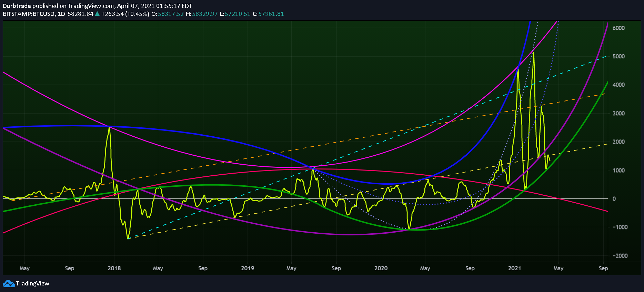Click the TradingView cloud logo icon
This screenshot has width=644, height=292.
pyautogui.click(x=9, y=284)
